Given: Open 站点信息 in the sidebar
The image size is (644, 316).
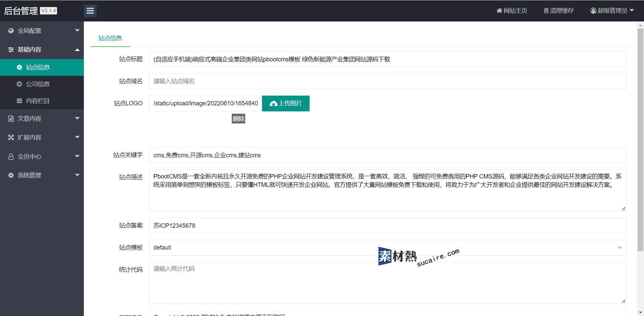Looking at the screenshot, I should click(42, 67).
